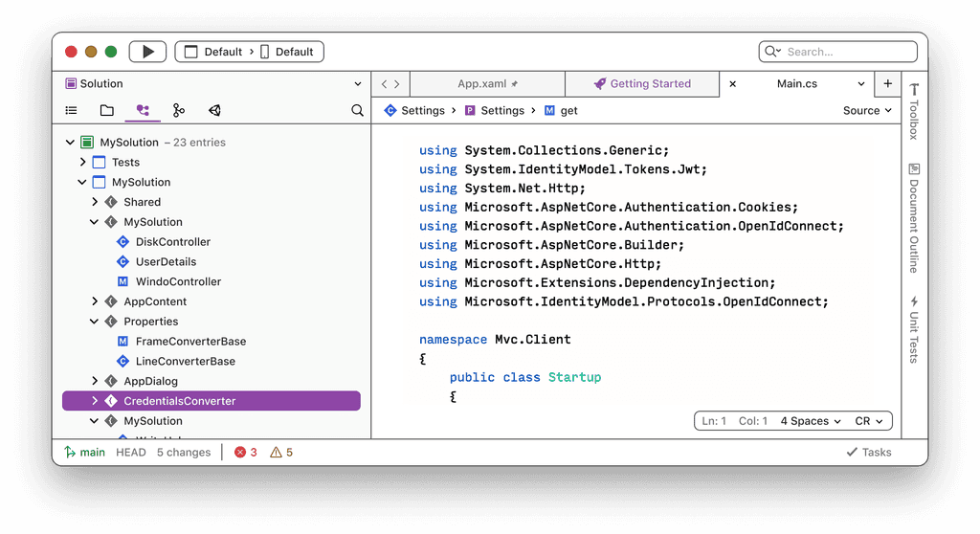The width and height of the screenshot is (980, 534).
Task: Select the CredentialsConverter row
Action: tap(212, 401)
